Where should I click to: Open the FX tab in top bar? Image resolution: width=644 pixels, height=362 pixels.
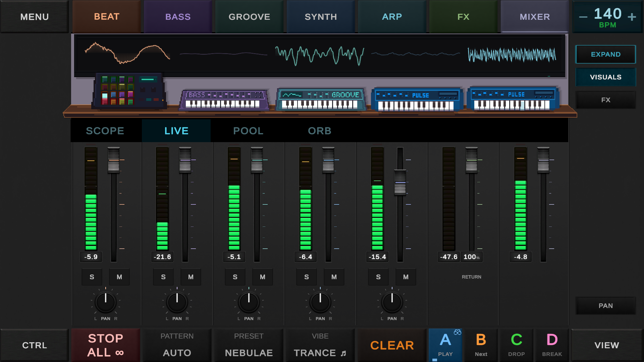click(464, 17)
